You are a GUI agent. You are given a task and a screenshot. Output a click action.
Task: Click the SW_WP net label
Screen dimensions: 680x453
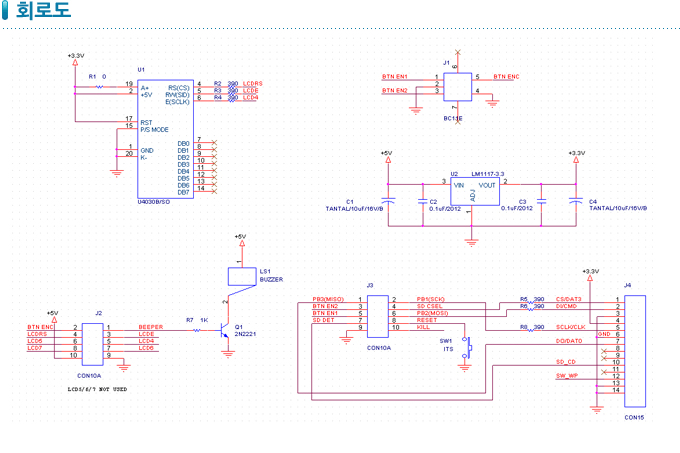point(566,374)
